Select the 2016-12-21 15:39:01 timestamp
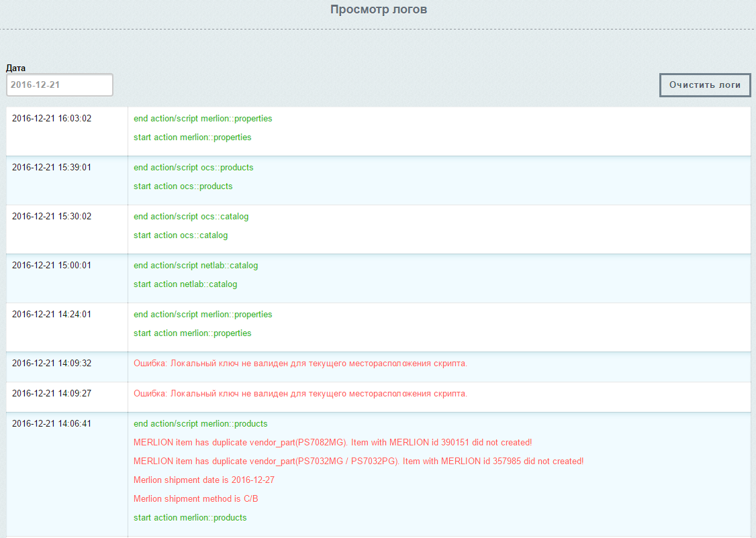The image size is (756, 538). (x=52, y=168)
